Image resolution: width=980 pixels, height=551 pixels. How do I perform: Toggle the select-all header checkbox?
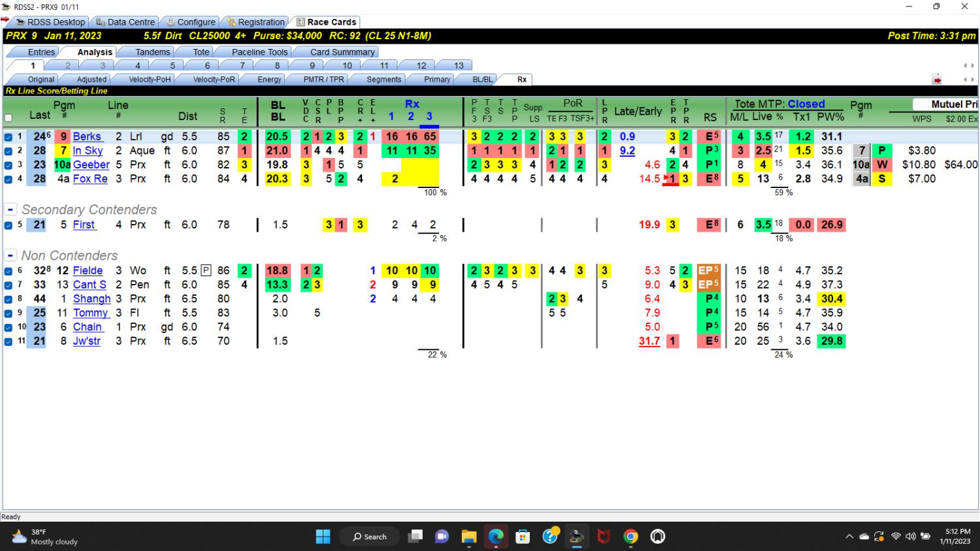(x=8, y=118)
